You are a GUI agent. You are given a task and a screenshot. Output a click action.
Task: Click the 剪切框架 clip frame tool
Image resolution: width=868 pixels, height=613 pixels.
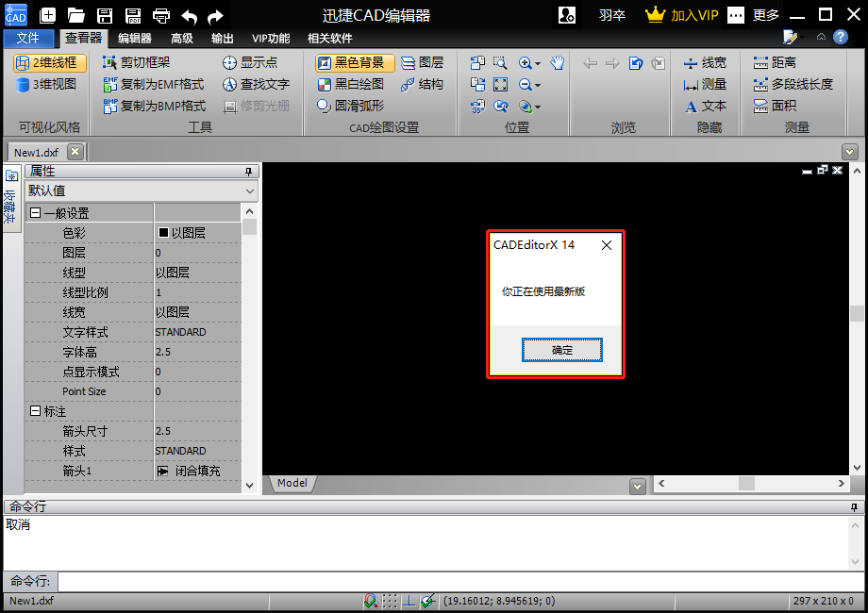(136, 62)
